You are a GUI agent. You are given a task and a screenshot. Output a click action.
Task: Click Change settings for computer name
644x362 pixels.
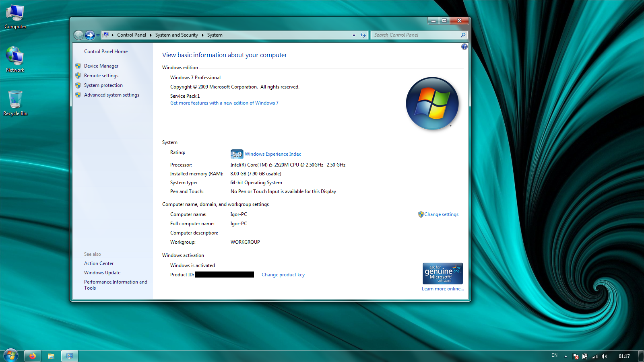pyautogui.click(x=441, y=214)
